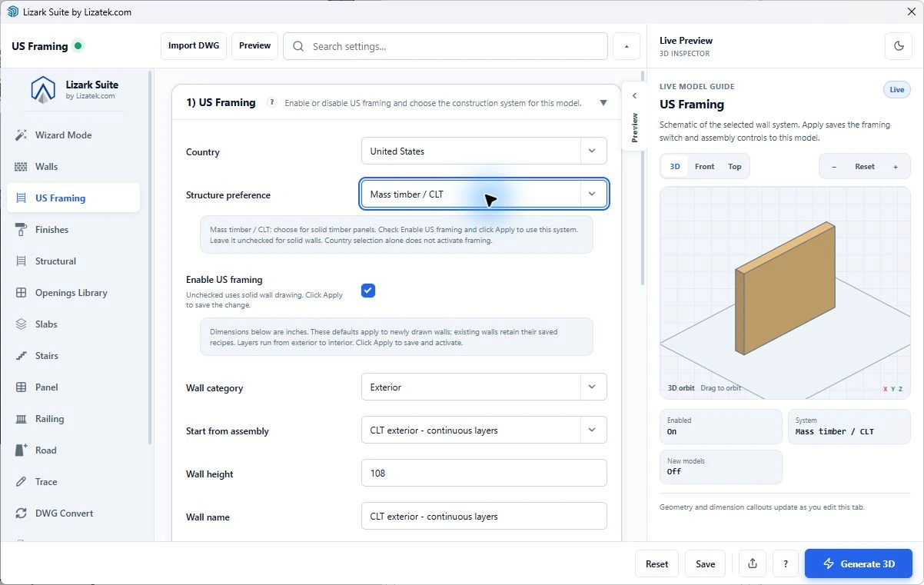
Task: Click the Wall height field showing 108
Action: coord(484,474)
